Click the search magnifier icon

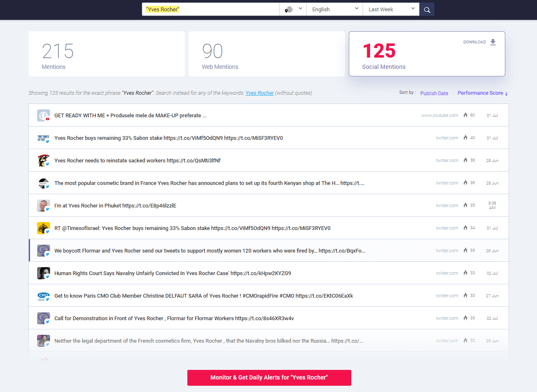426,9
